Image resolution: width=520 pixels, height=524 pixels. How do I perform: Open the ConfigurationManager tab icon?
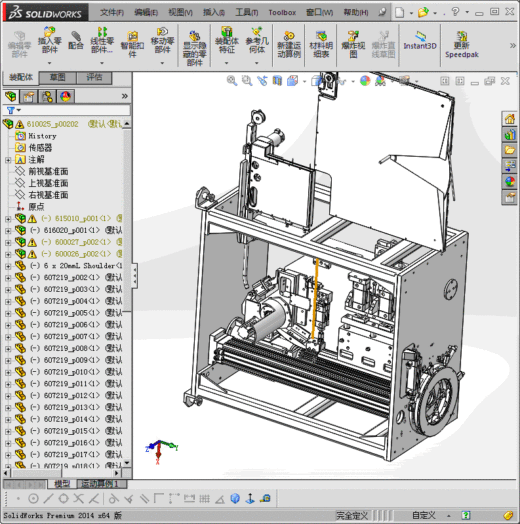click(x=47, y=97)
